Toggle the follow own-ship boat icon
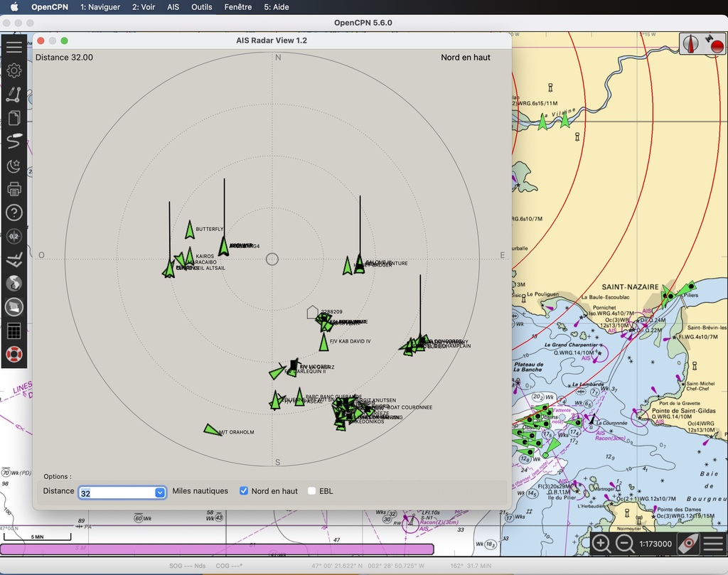Screen dimensions: 728x575 click(x=688, y=544)
